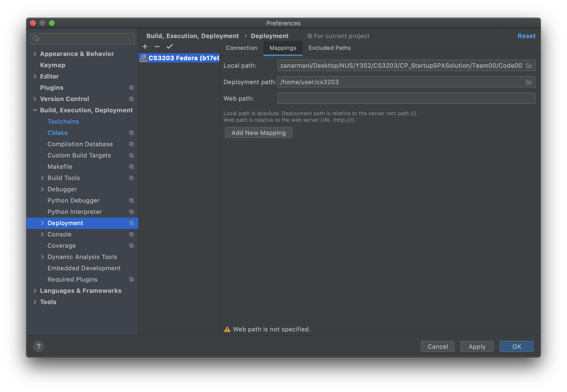This screenshot has width=567, height=392.
Task: Switch to the Connection tab
Action: (240, 47)
